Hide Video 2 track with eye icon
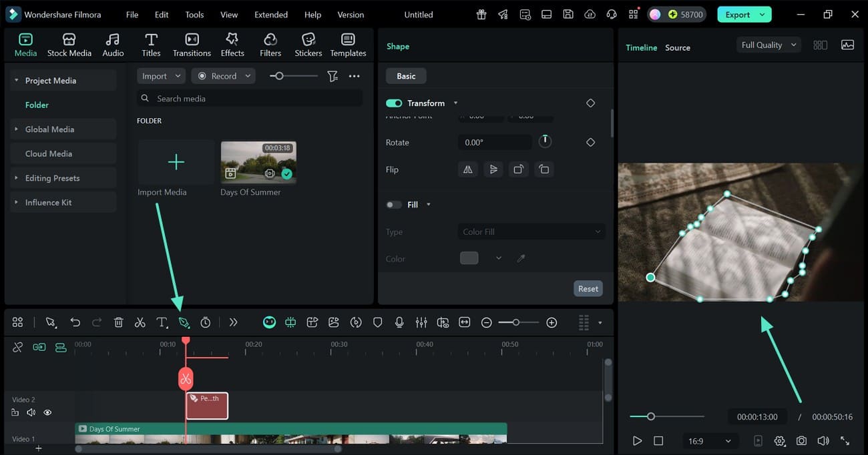 pyautogui.click(x=47, y=413)
